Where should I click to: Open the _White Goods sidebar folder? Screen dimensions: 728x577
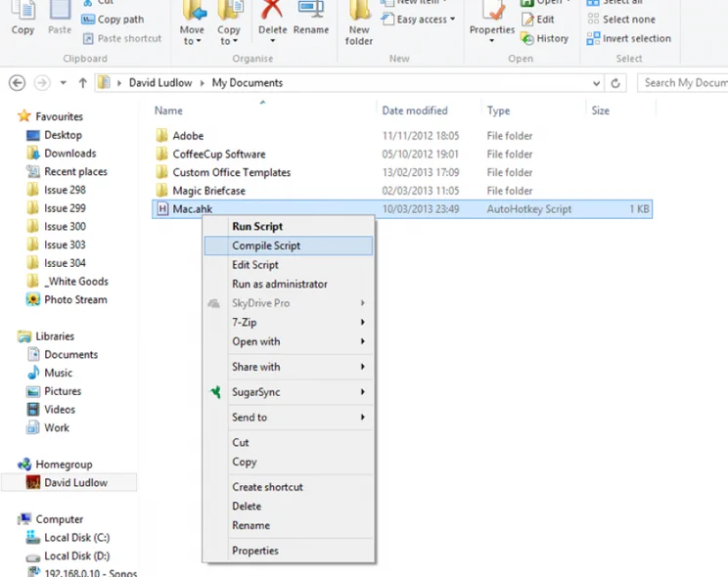click(x=68, y=282)
